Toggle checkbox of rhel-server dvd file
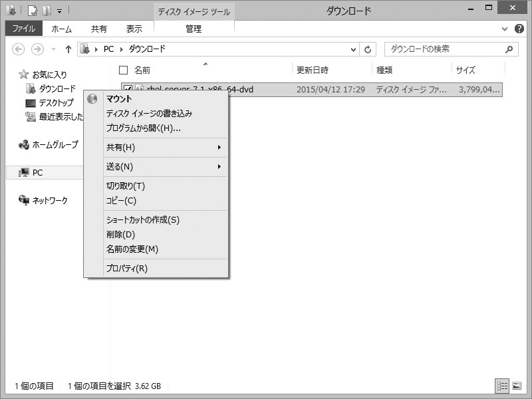 point(128,89)
